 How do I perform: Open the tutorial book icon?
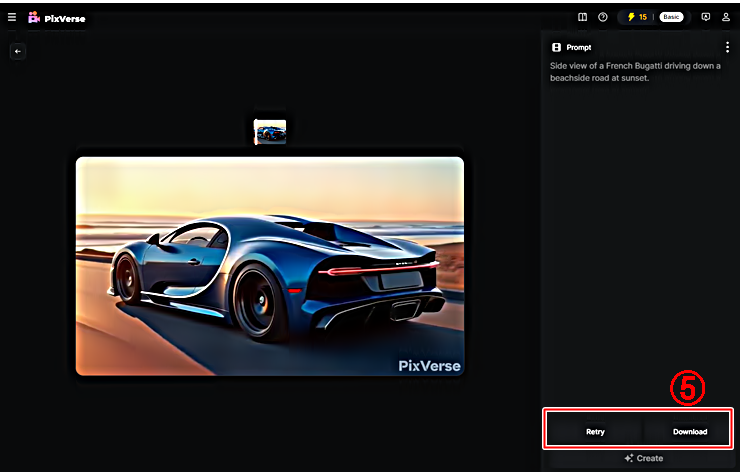pos(582,17)
